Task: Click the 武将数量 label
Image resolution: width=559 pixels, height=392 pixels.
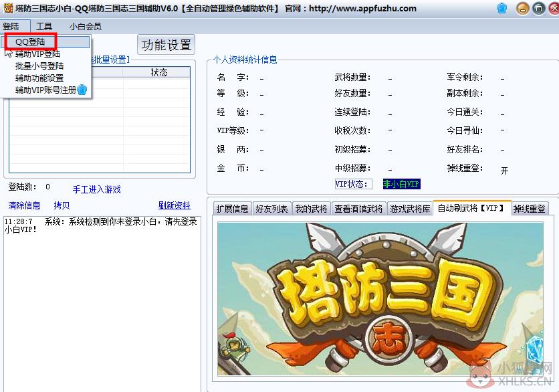Action: pos(352,77)
